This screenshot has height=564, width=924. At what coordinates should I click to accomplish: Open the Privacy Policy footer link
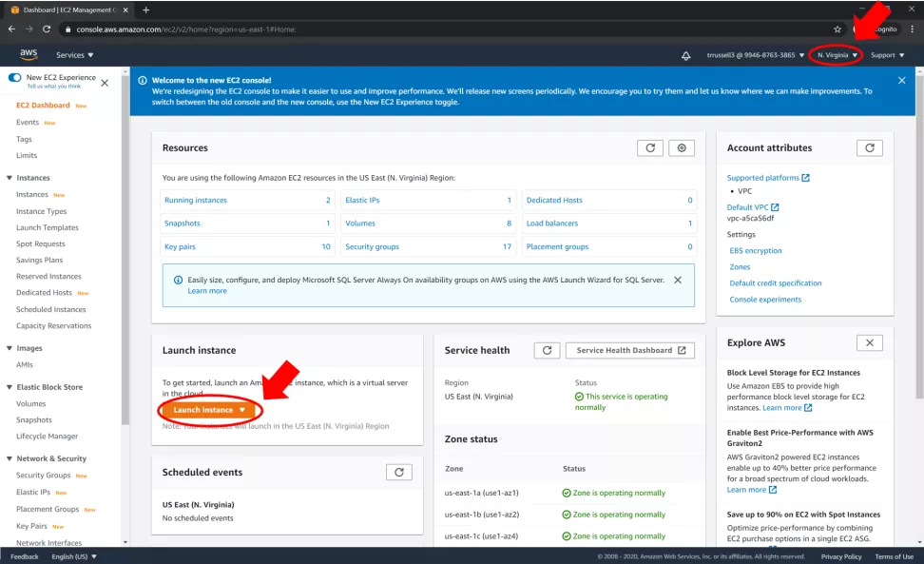click(841, 556)
